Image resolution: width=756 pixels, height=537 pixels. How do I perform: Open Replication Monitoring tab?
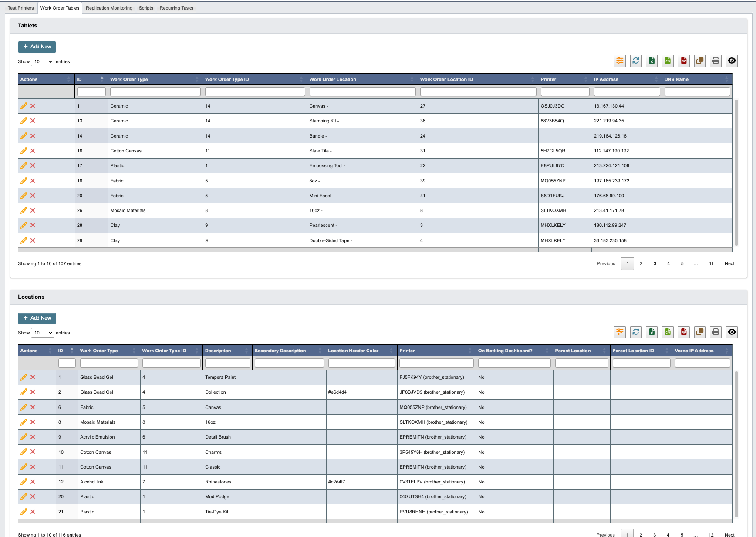click(x=109, y=8)
